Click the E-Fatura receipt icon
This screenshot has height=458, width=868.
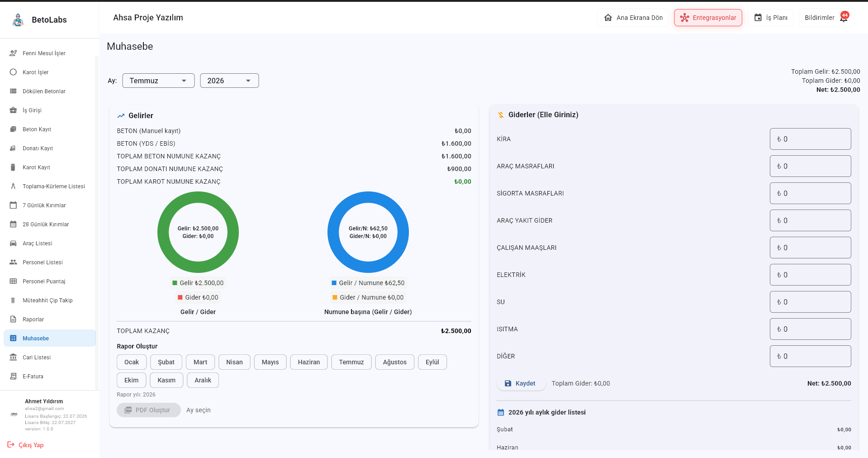tap(13, 376)
